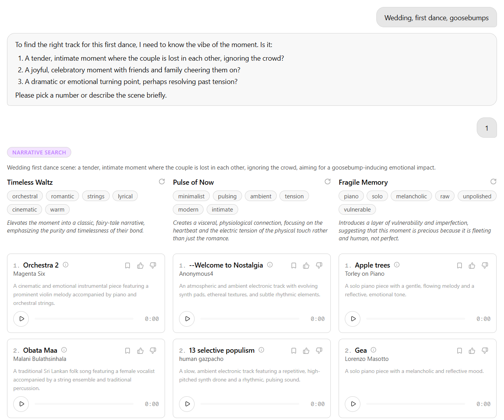Bookmark --Welcome to Nostalgia track

point(294,266)
